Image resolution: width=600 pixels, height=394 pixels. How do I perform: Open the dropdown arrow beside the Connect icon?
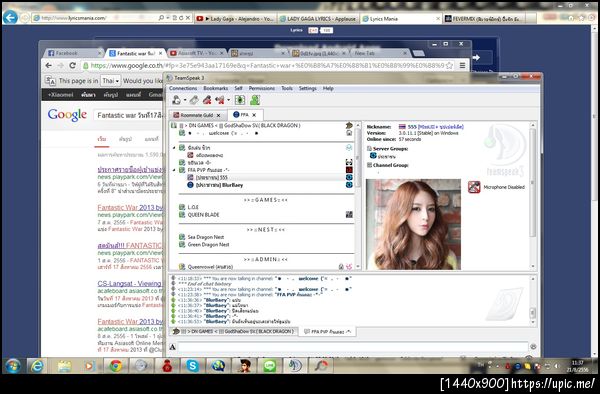(x=185, y=101)
